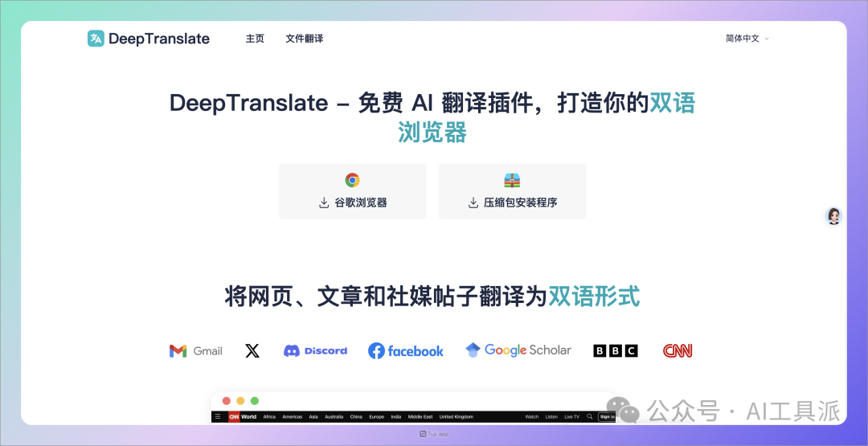This screenshot has height=446, width=868.
Task: Click the search magnifier in CNN demo
Action: point(590,417)
